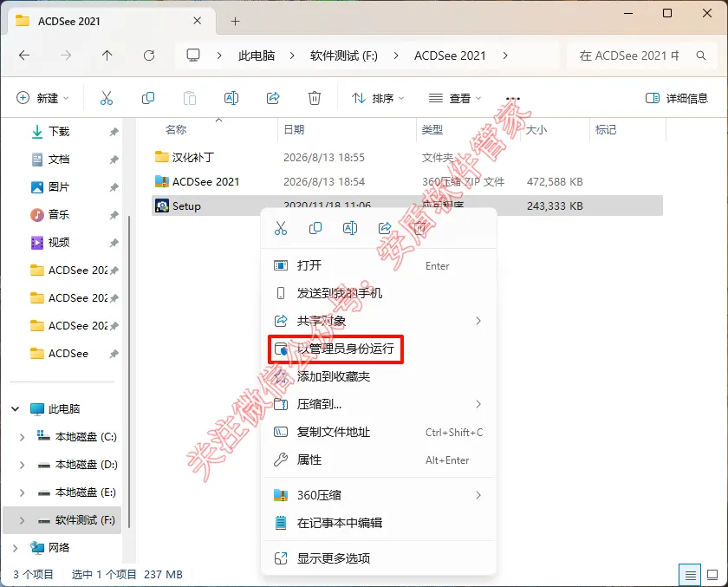Open 文档 in the sidebar
Image resolution: width=728 pixels, height=587 pixels.
(59, 160)
